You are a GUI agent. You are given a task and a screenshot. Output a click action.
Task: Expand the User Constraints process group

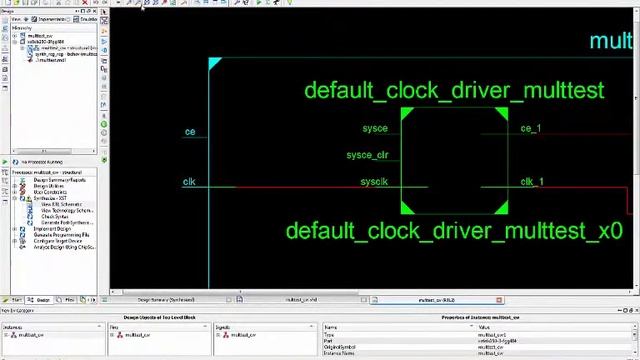pos(15,192)
